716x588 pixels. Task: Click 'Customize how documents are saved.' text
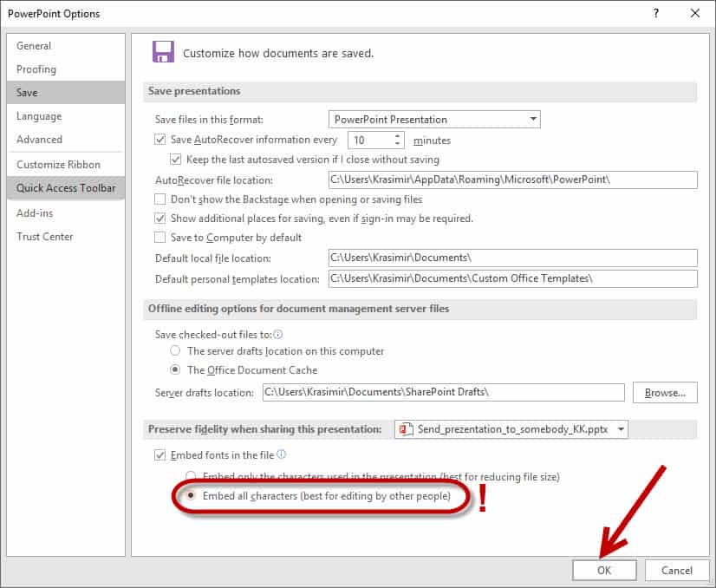(x=278, y=54)
